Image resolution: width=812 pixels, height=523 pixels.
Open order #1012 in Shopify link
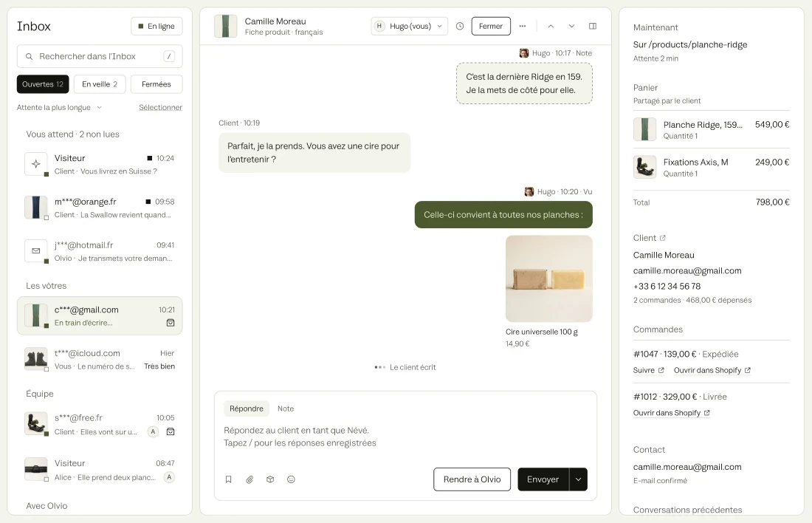coord(671,413)
